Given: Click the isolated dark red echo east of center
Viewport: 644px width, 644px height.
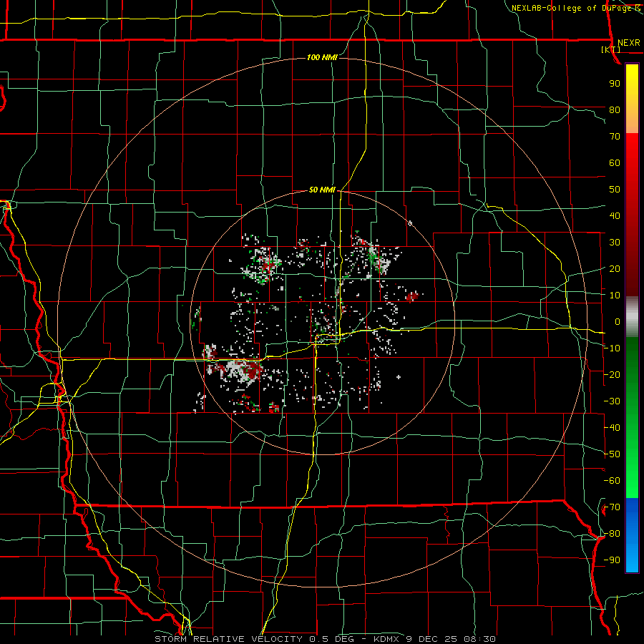Looking at the screenshot, I should point(412,296).
